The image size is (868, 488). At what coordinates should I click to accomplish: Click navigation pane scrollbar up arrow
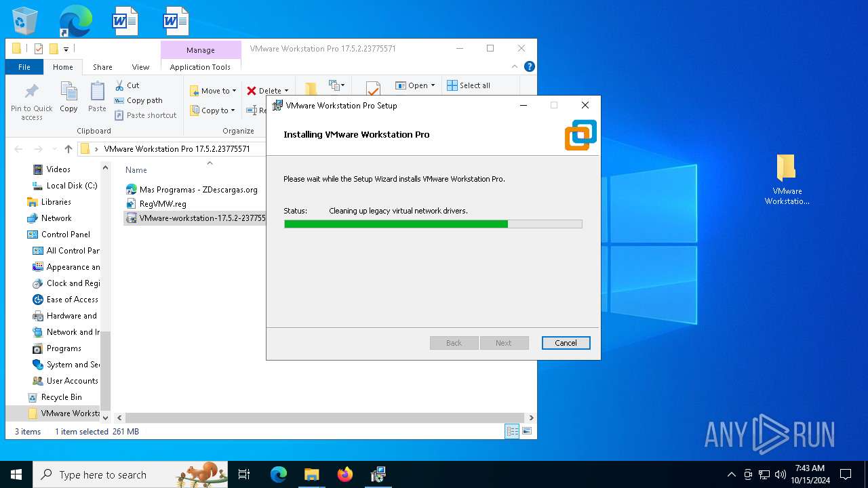point(105,167)
